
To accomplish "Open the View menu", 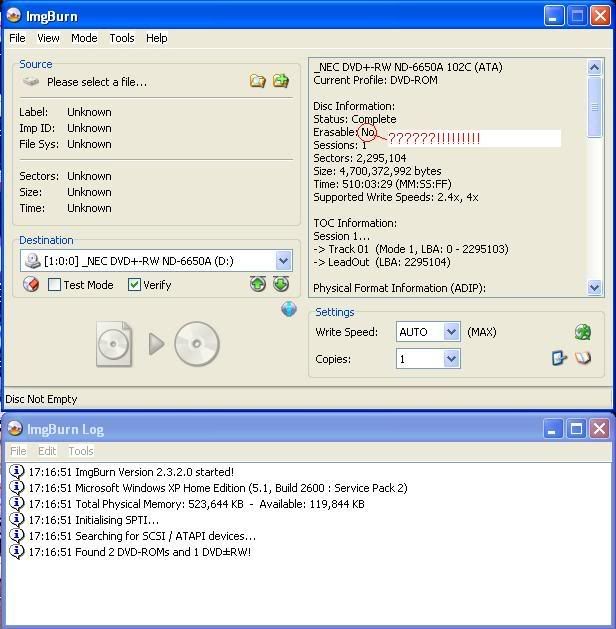I will pyautogui.click(x=48, y=38).
